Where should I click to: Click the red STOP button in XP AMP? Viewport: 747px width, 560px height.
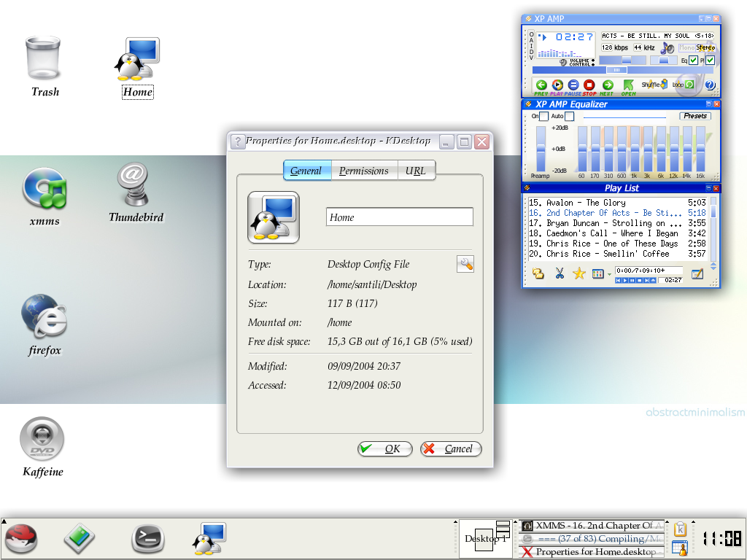tap(589, 85)
